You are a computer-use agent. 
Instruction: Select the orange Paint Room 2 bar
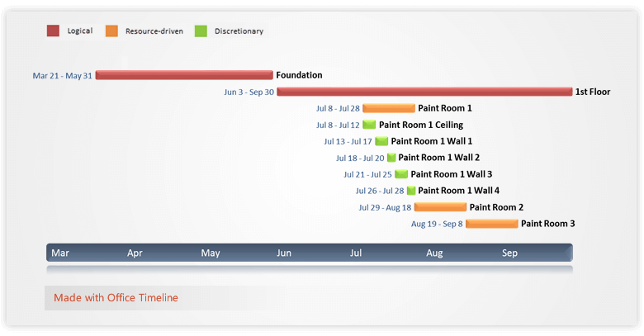coord(440,207)
